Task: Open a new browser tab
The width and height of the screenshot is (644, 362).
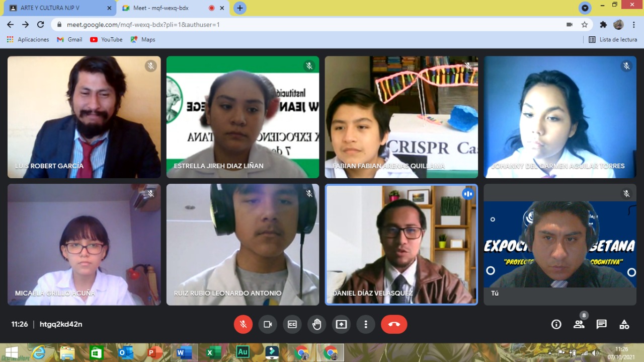Action: tap(240, 8)
